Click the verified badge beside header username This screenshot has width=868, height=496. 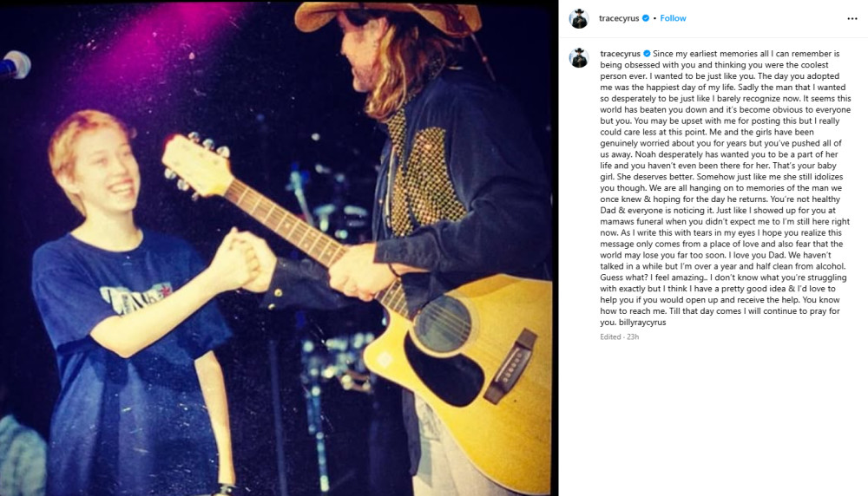tap(646, 18)
